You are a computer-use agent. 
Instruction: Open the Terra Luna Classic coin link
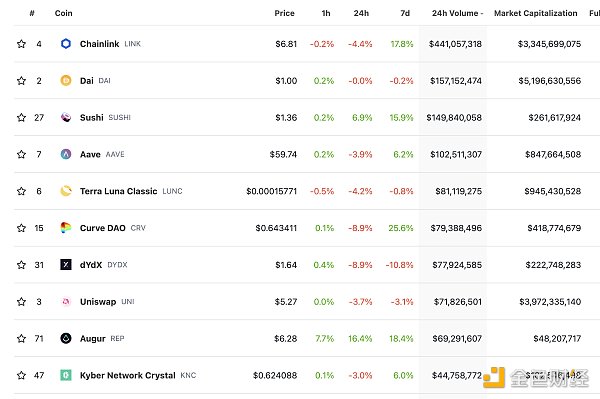tap(118, 191)
